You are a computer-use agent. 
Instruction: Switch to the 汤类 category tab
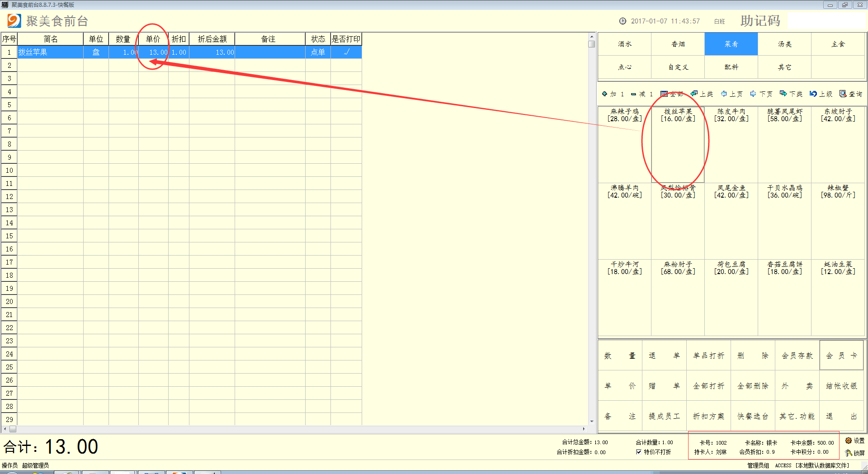(784, 44)
